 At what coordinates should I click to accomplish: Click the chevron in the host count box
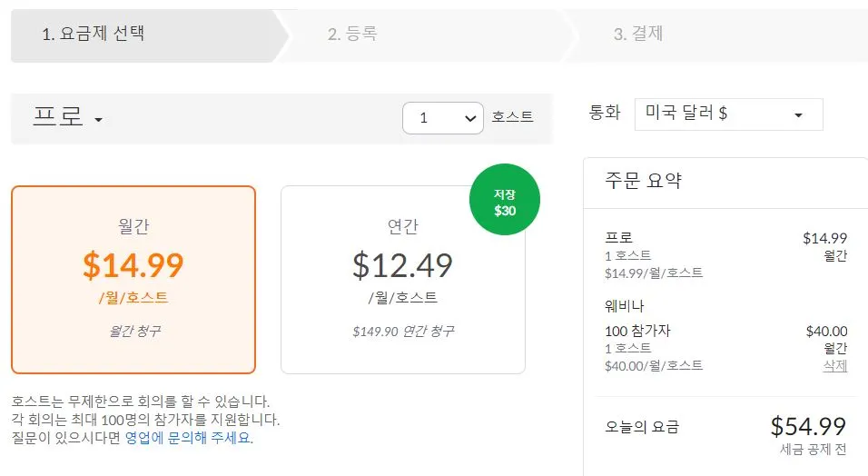(x=469, y=117)
